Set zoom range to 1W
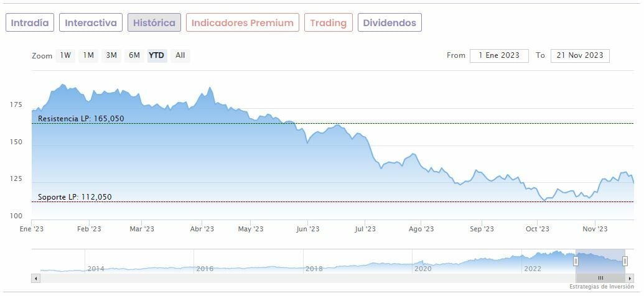 point(65,55)
